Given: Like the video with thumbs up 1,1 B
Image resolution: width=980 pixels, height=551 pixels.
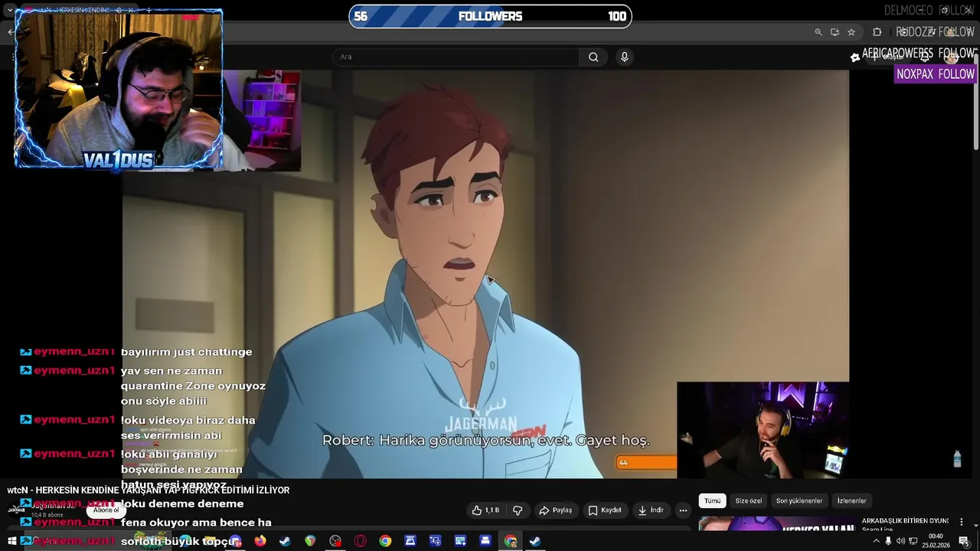Looking at the screenshot, I should pyautogui.click(x=485, y=510).
